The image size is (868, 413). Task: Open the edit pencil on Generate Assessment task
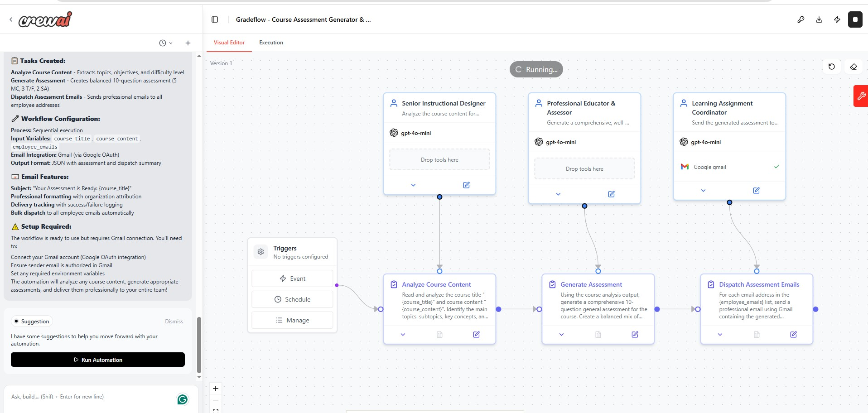click(634, 334)
